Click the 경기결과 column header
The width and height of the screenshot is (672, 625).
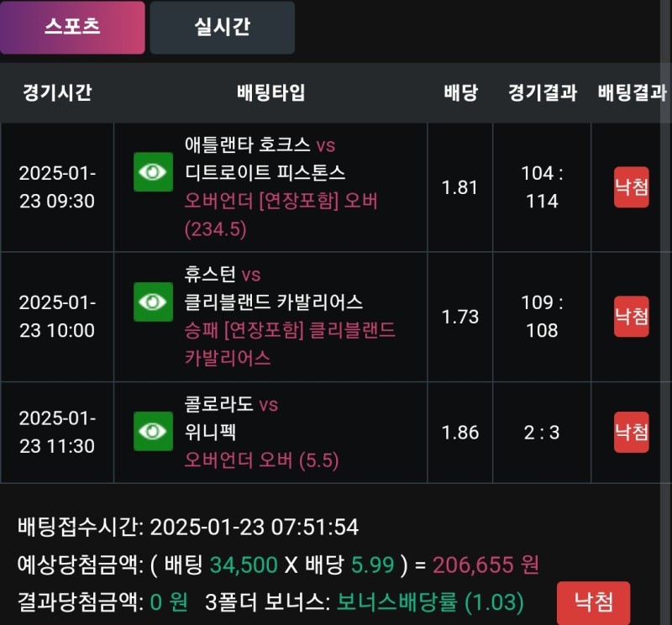click(x=542, y=92)
